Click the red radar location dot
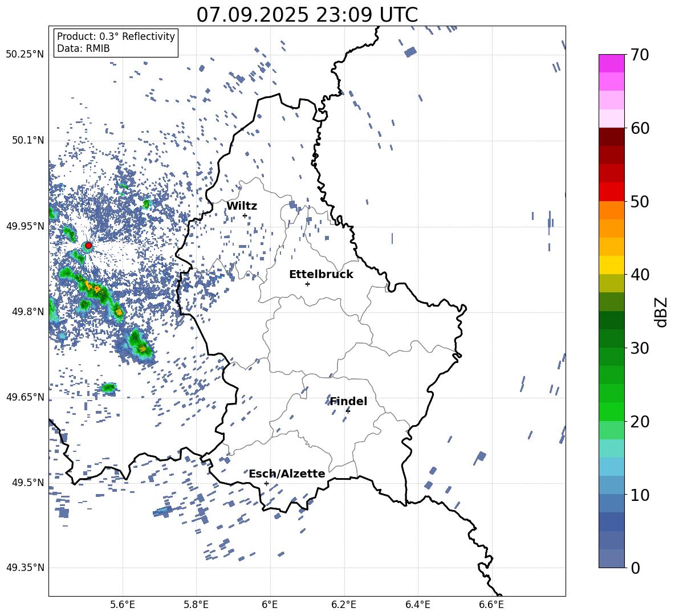Screen dimensions: 675x616 (x=88, y=246)
